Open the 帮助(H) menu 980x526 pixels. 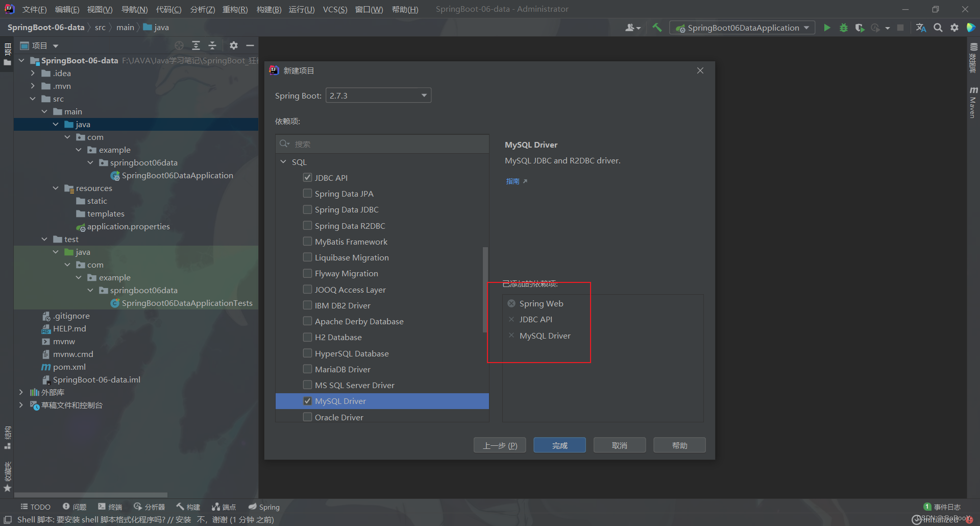405,9
